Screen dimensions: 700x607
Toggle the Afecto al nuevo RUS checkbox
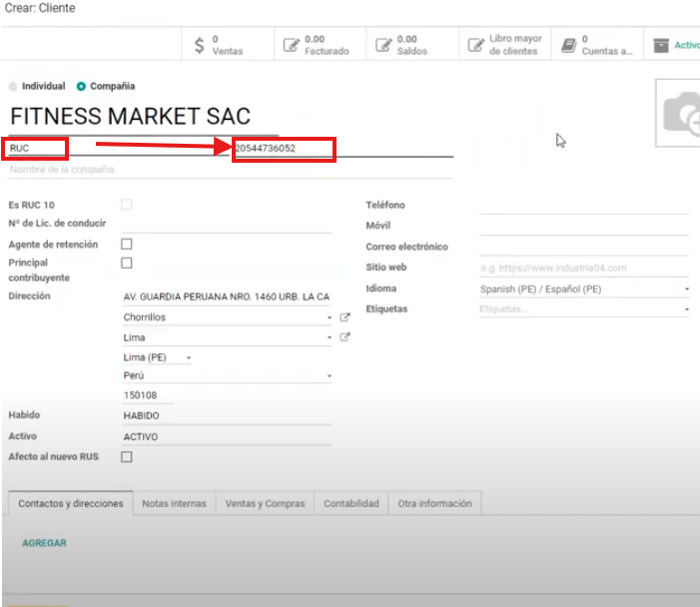click(127, 457)
